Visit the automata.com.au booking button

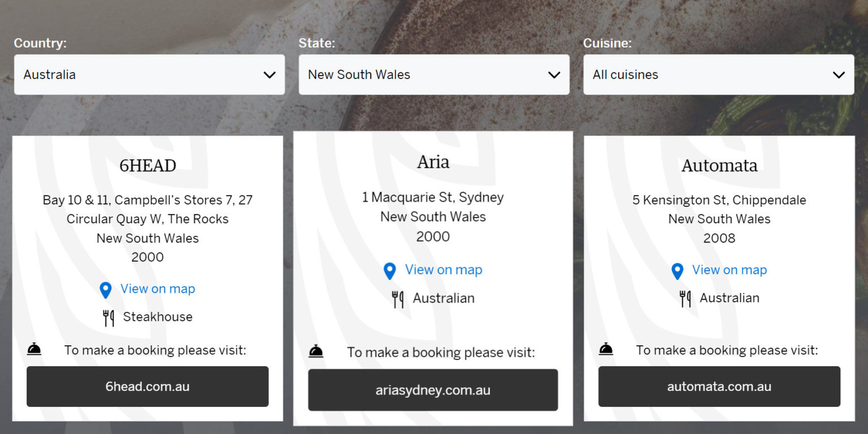[x=719, y=387]
